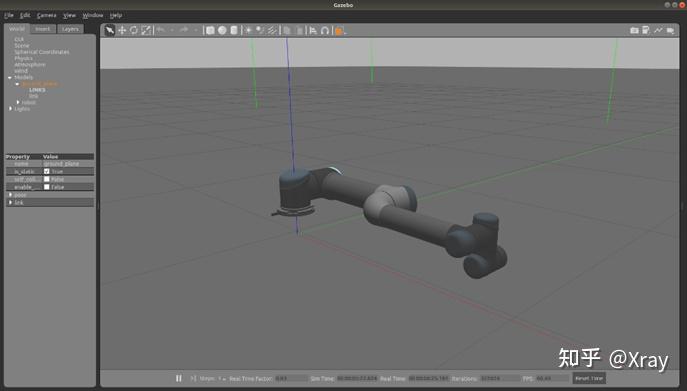The height and width of the screenshot is (391, 687).
Task: Click the Reset Time button
Action: (x=589, y=378)
